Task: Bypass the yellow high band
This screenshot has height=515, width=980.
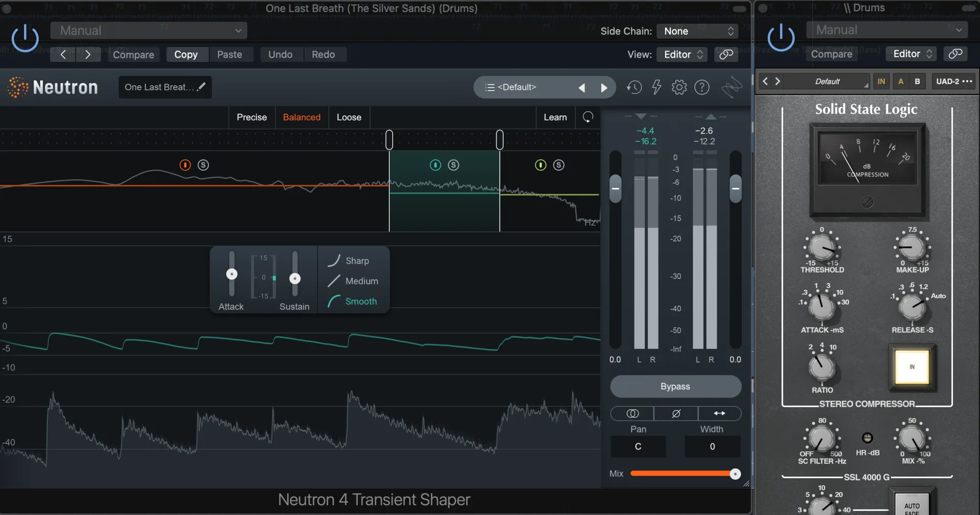Action: click(x=541, y=165)
